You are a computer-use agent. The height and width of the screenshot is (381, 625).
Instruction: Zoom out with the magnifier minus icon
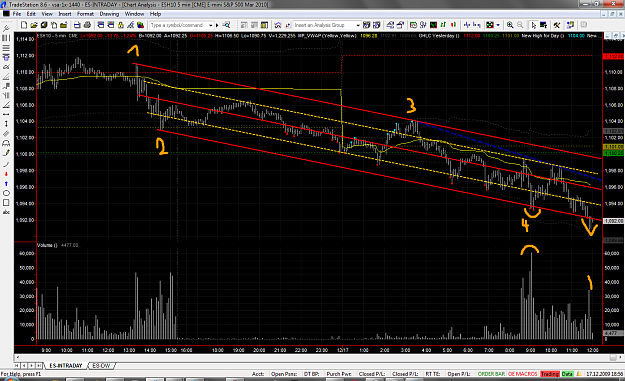[520, 25]
